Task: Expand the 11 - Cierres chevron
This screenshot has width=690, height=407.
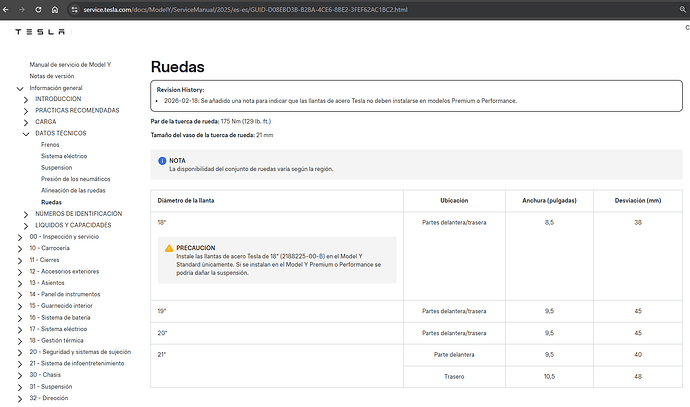Action: click(x=20, y=261)
